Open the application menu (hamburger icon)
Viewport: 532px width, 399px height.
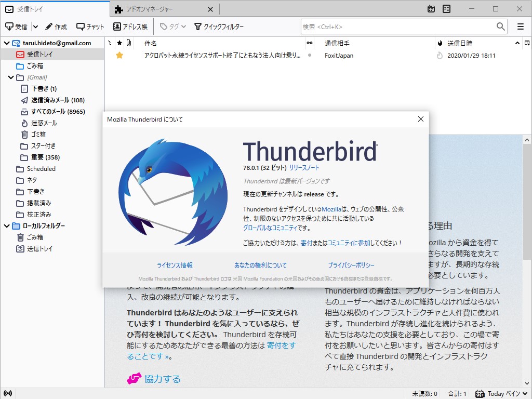coord(520,26)
